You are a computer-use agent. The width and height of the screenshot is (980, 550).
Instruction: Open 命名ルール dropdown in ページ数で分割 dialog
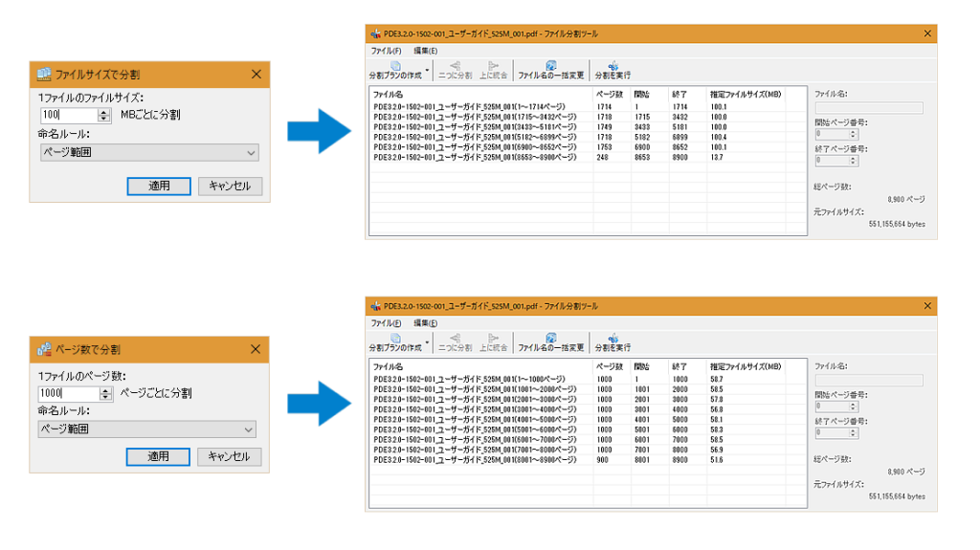click(x=146, y=429)
